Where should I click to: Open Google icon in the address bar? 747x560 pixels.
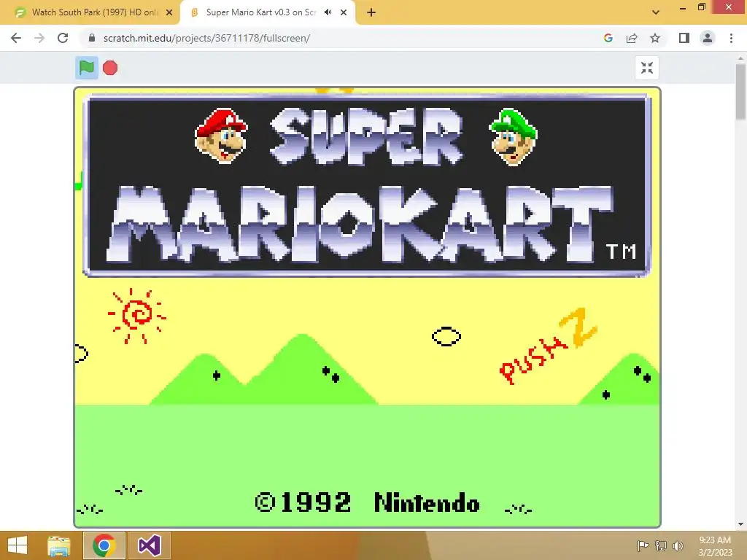pyautogui.click(x=608, y=38)
